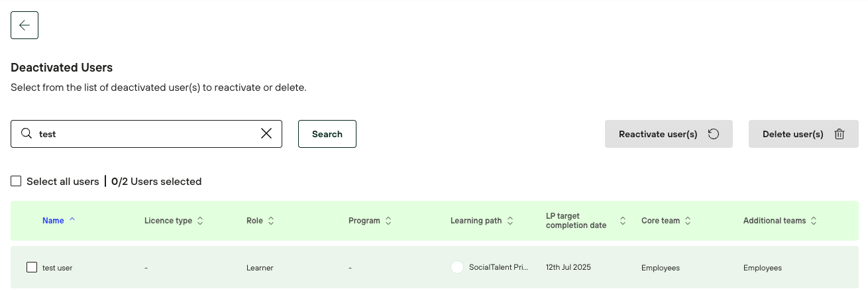The height and width of the screenshot is (291, 868).
Task: Click the reactivate circular arrow icon
Action: tap(714, 134)
